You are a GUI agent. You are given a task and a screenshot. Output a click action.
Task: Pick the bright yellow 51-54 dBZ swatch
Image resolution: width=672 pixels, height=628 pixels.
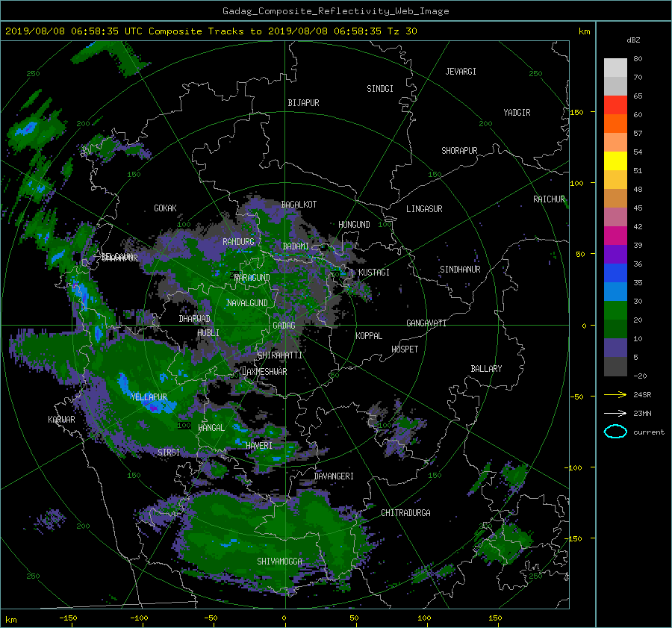pos(615,161)
